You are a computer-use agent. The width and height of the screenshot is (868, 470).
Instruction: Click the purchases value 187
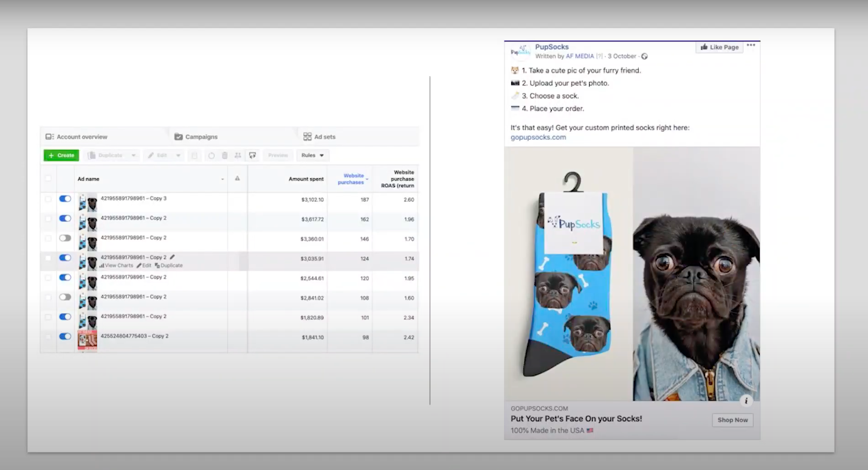click(365, 200)
